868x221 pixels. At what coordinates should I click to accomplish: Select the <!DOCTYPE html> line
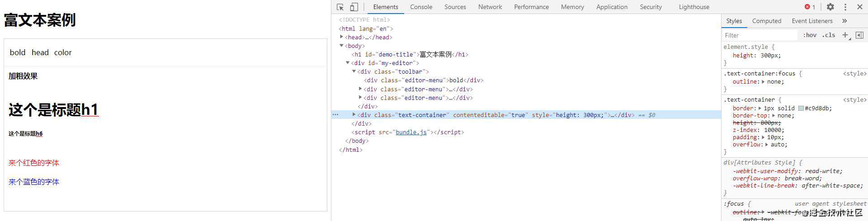[x=364, y=19]
